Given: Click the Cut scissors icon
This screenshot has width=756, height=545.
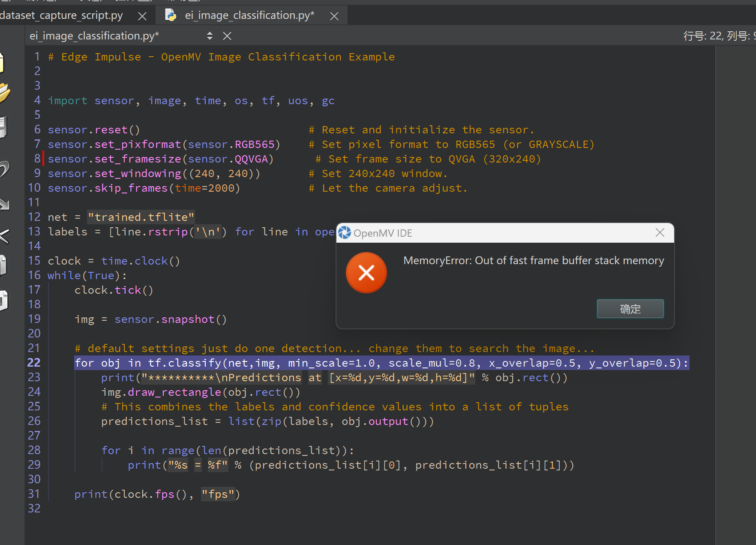Looking at the screenshot, I should [x=4, y=236].
